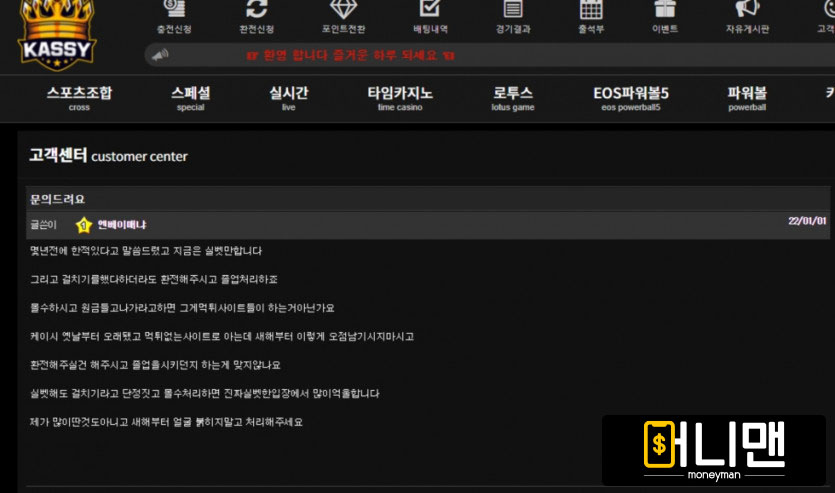Click the author name next to 글쓴이
Screen dimensions: 835x493
pos(122,225)
